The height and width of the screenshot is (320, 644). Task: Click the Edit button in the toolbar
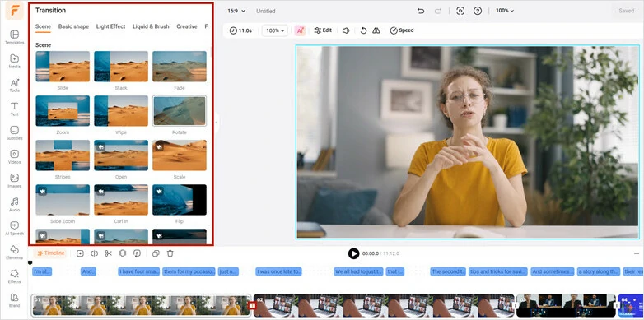click(323, 30)
